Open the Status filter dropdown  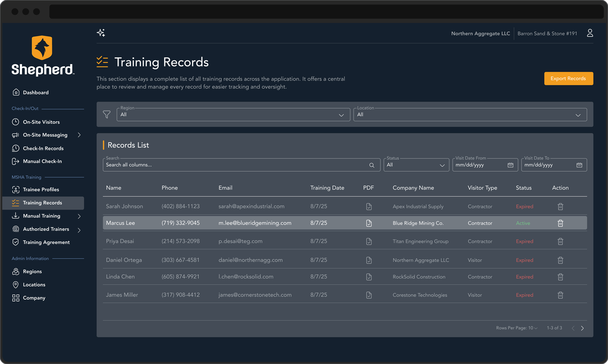tap(416, 164)
